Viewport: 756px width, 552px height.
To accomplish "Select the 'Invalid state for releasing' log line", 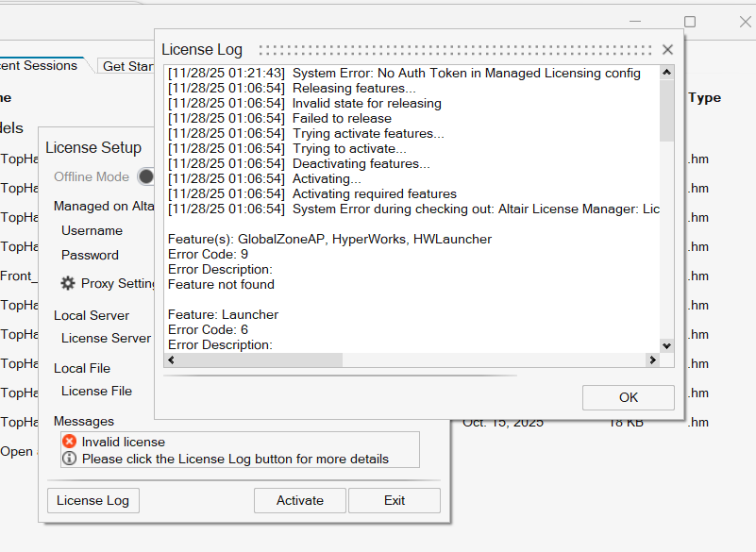I will point(304,103).
